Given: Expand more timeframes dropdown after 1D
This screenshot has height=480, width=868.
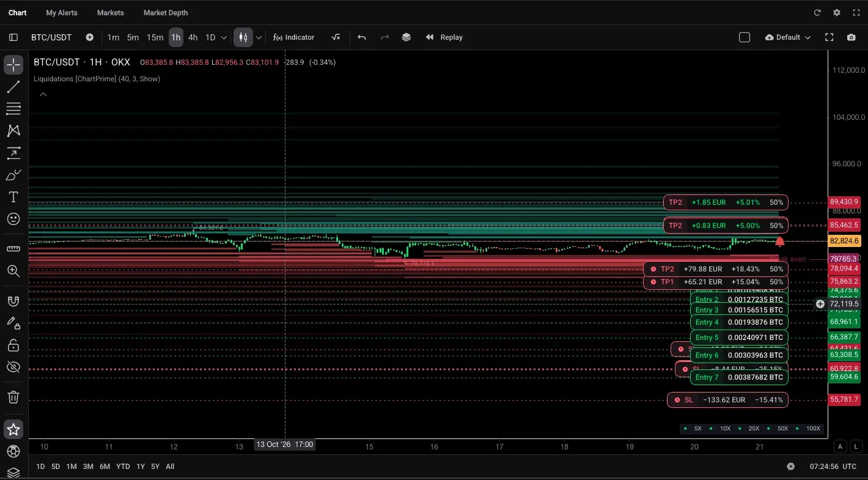Looking at the screenshot, I should [x=224, y=37].
